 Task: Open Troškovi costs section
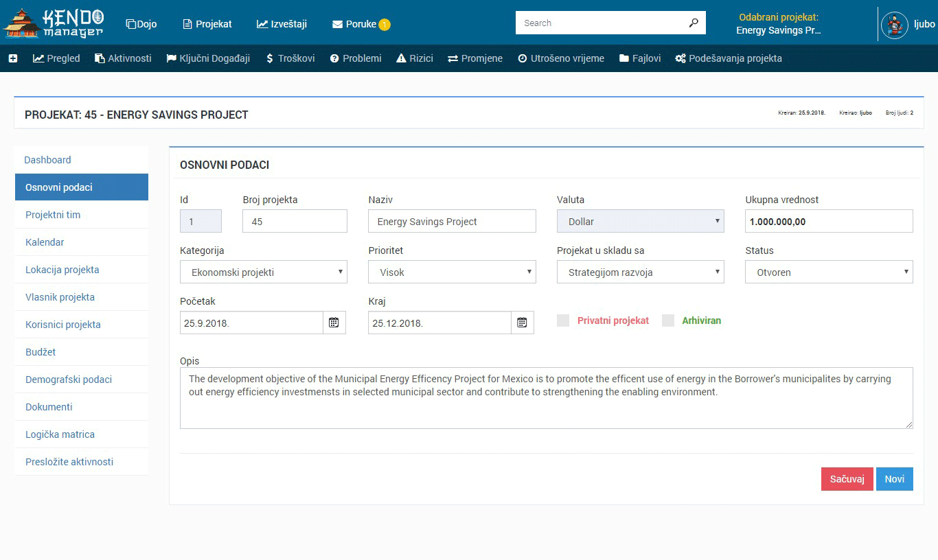[290, 58]
